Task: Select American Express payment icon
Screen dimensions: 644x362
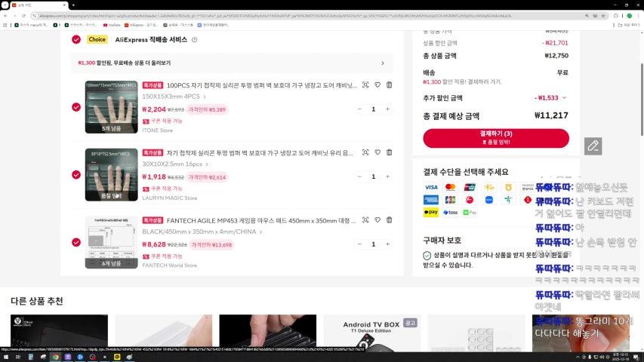Action: coord(431,200)
